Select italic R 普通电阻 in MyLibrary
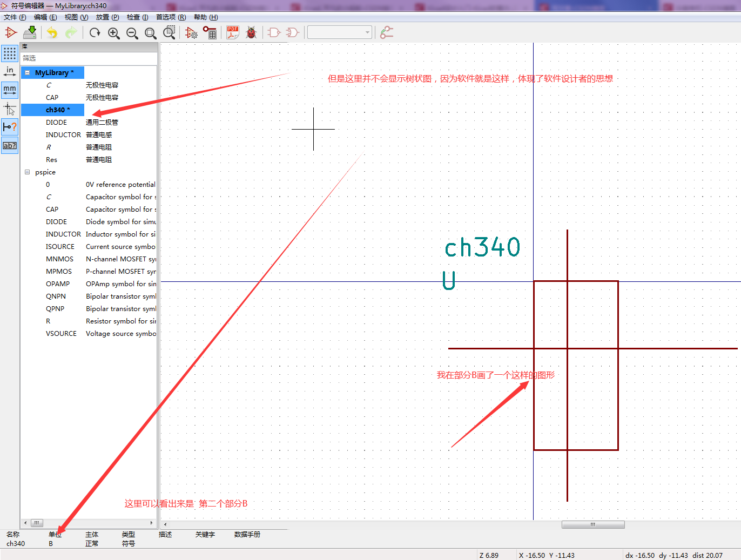 (x=89, y=147)
